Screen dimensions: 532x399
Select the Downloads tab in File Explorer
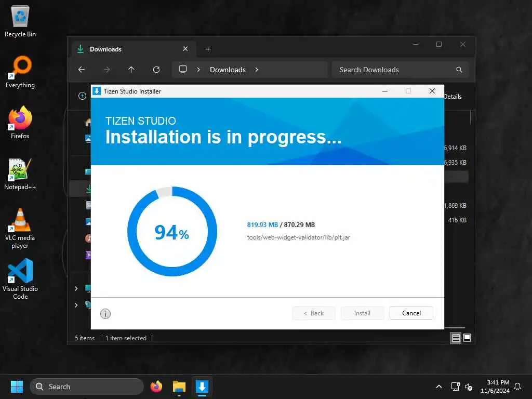pyautogui.click(x=134, y=49)
